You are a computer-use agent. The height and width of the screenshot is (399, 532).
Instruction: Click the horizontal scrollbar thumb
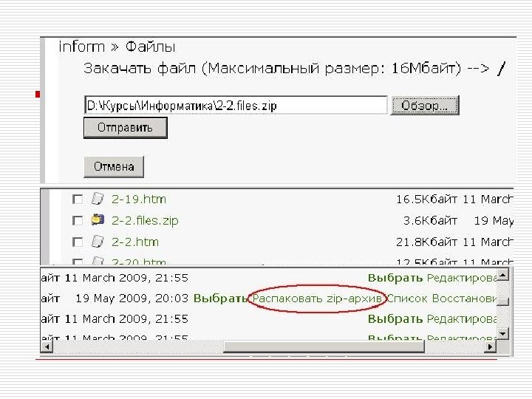click(x=324, y=347)
